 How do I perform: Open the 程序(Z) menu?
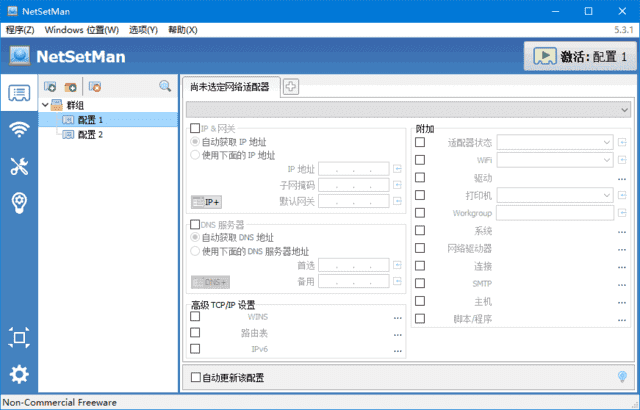(x=20, y=30)
